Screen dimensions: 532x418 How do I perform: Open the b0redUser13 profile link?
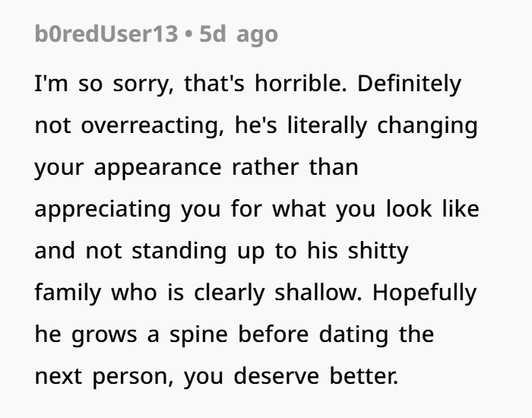106,34
